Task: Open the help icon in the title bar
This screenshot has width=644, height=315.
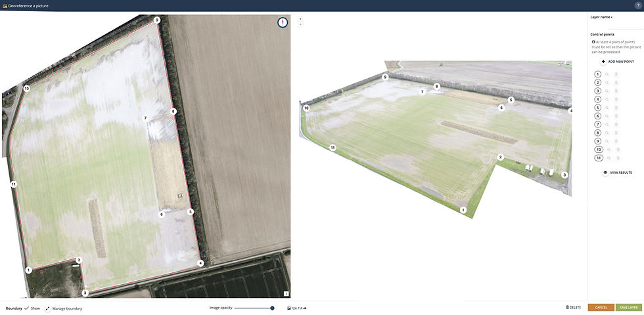Action: click(x=638, y=5)
